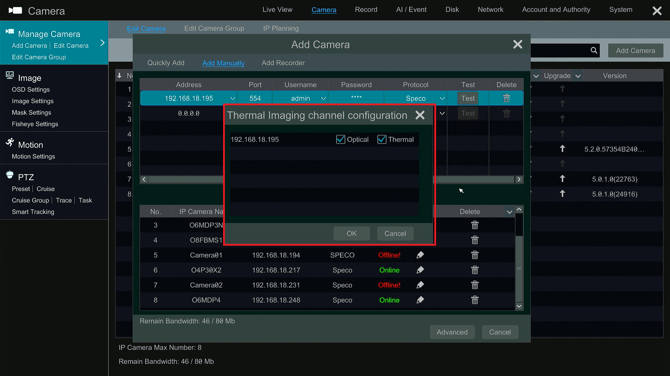Switch to the Quickly Add tab
Viewport: 670px width, 376px height.
tap(166, 63)
